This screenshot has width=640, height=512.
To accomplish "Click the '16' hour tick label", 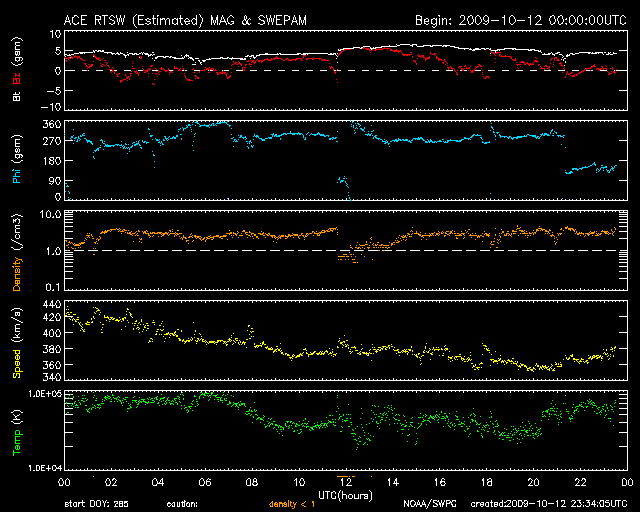I will tap(440, 482).
